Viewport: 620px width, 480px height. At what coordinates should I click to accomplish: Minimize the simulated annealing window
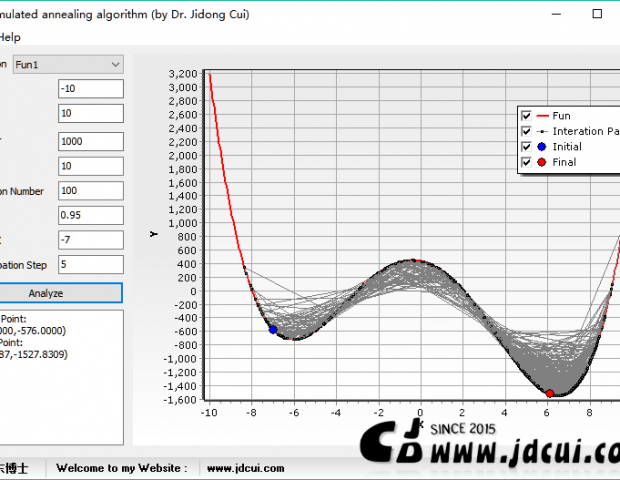coord(553,14)
